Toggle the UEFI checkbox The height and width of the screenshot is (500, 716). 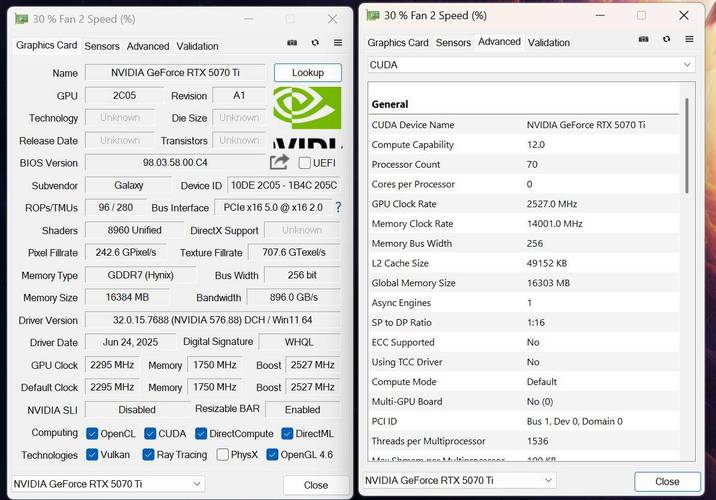tap(305, 163)
